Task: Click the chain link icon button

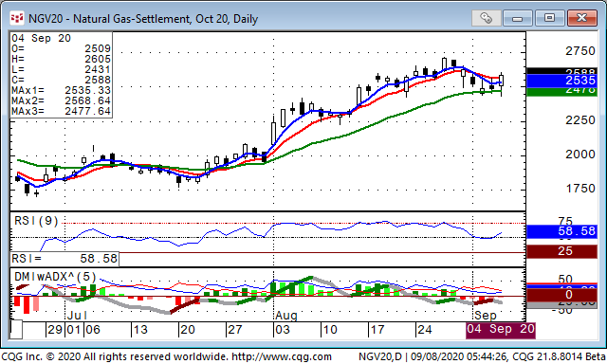Action: point(487,18)
